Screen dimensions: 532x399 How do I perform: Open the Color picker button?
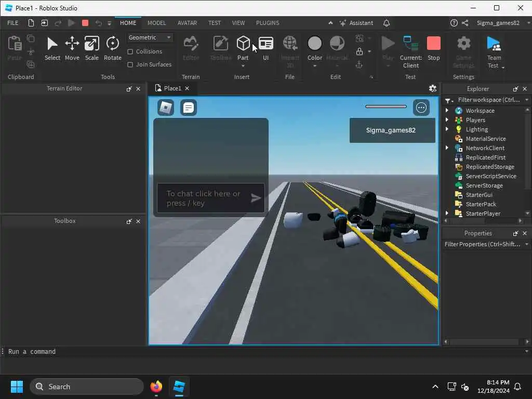(x=314, y=48)
